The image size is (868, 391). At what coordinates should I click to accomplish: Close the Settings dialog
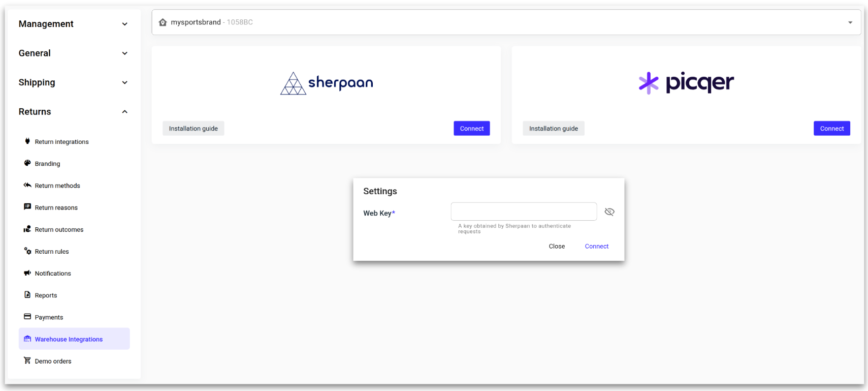click(x=557, y=247)
